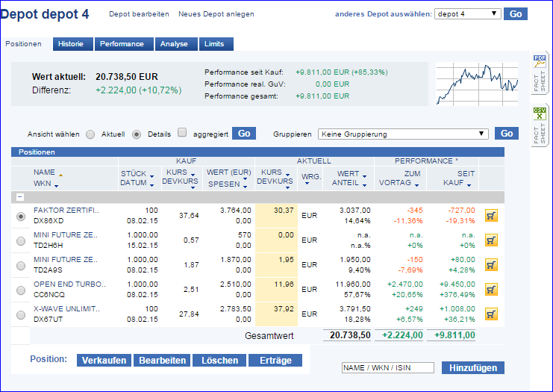The image size is (553, 392).
Task: Select OPEN END TURBO.. position radio button
Action: pos(21,290)
